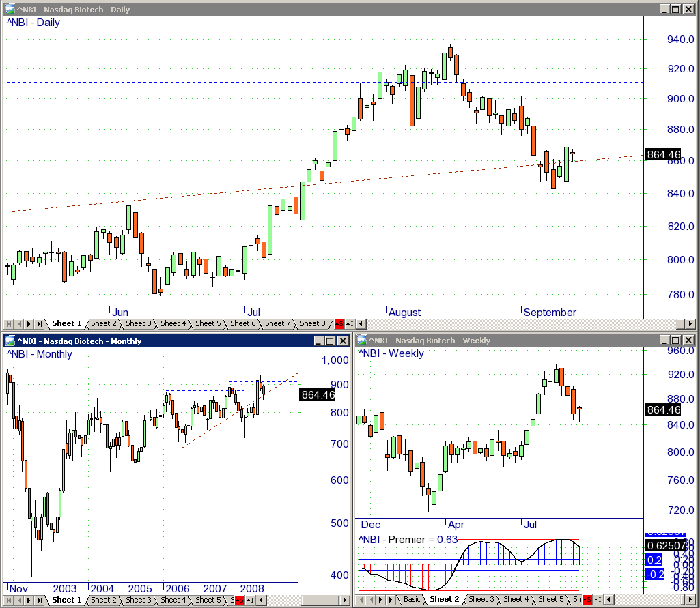Switch to Sheet 2 in Monthly window
The width and height of the screenshot is (700, 608).
104,600
